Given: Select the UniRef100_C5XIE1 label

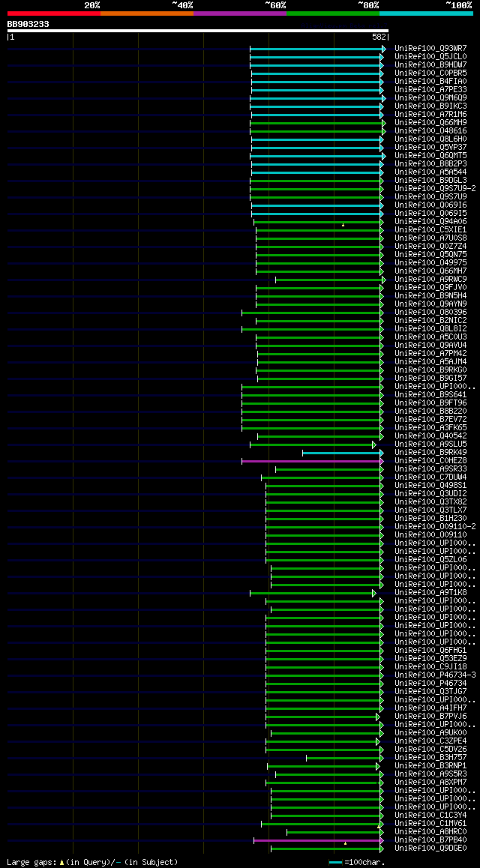Looking at the screenshot, I should pyautogui.click(x=430, y=230).
